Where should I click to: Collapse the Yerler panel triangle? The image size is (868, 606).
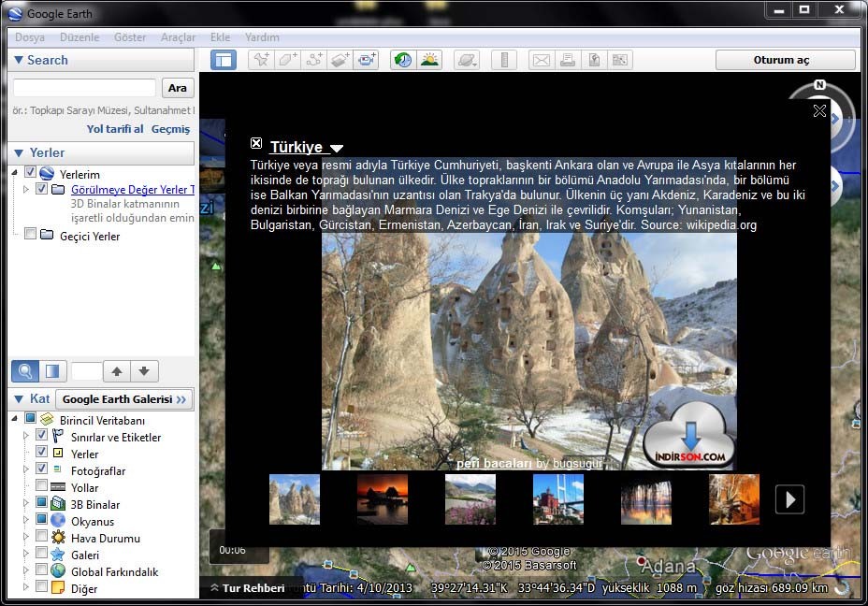[19, 152]
